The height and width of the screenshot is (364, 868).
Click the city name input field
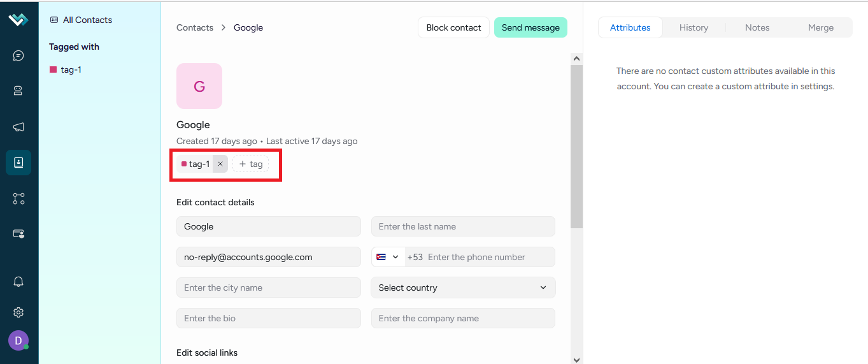[269, 288]
